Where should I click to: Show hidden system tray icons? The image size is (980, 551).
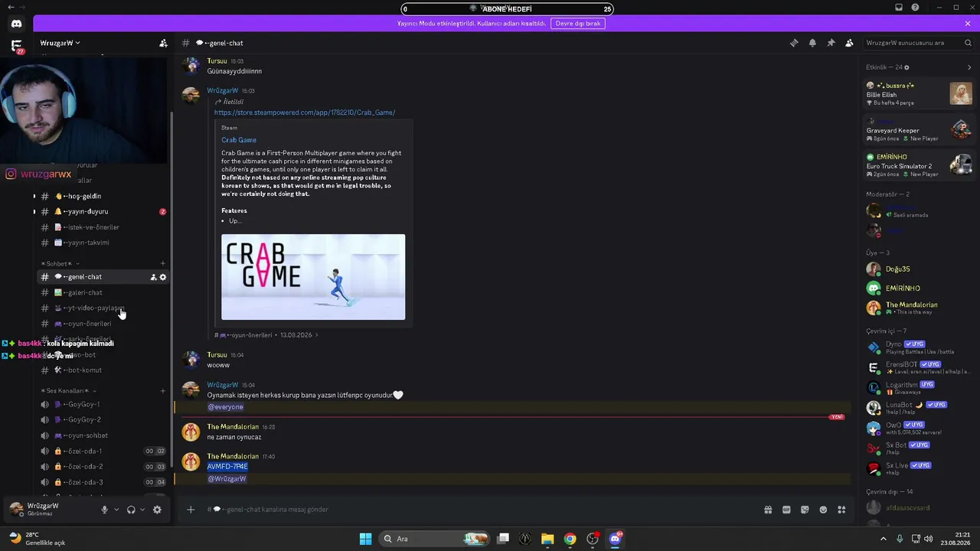tap(883, 539)
